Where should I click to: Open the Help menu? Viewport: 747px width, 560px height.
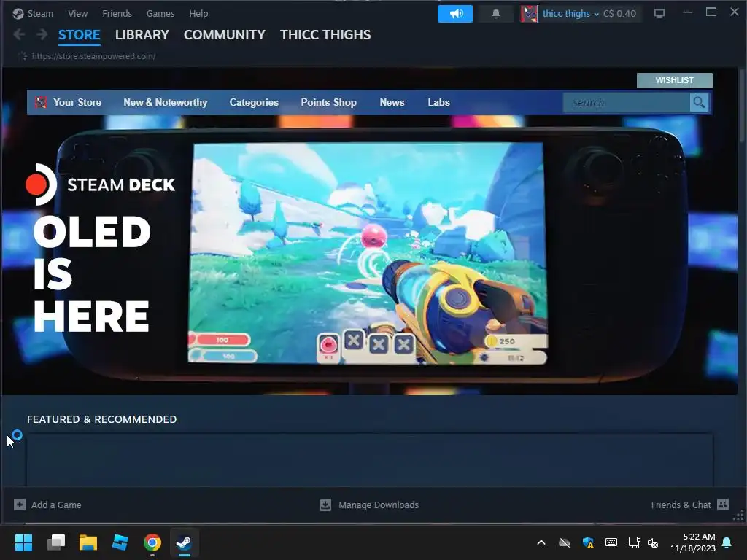click(198, 13)
